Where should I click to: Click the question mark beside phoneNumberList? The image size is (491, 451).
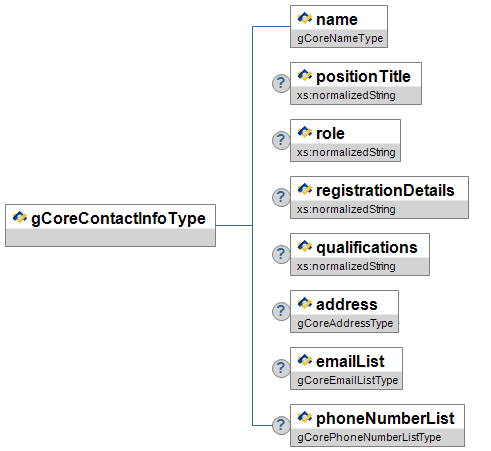[x=281, y=425]
